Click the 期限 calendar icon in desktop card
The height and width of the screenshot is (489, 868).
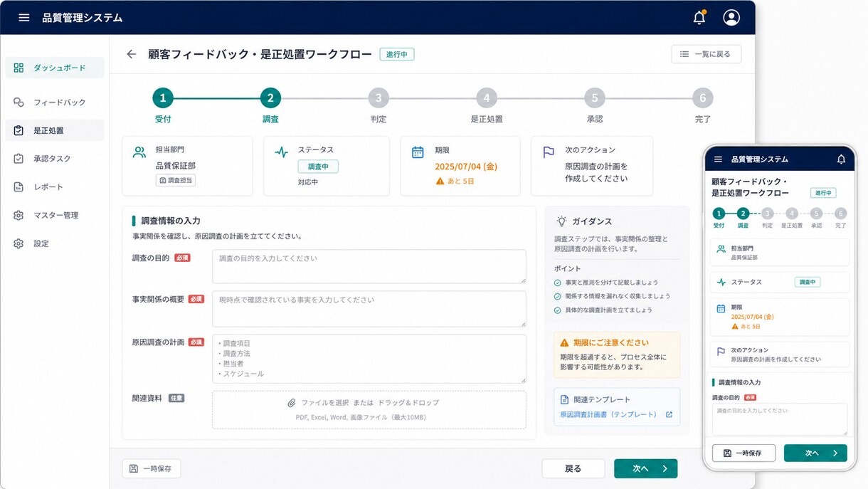pos(418,152)
